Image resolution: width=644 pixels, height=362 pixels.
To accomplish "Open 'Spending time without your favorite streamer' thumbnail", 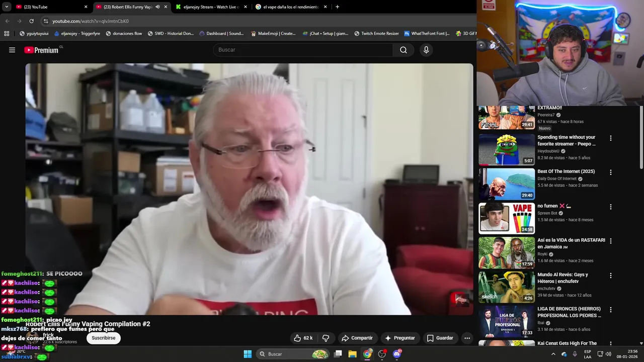I will (507, 149).
